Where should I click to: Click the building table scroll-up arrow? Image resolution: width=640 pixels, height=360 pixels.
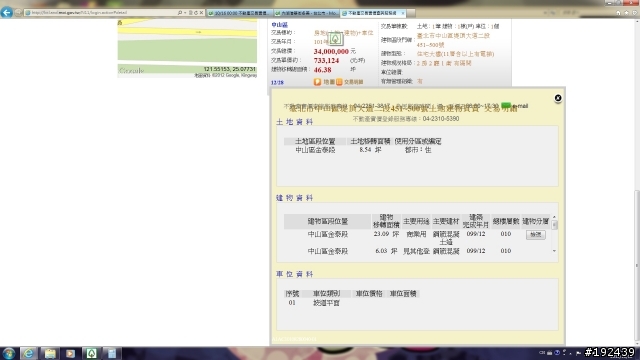pyautogui.click(x=554, y=217)
